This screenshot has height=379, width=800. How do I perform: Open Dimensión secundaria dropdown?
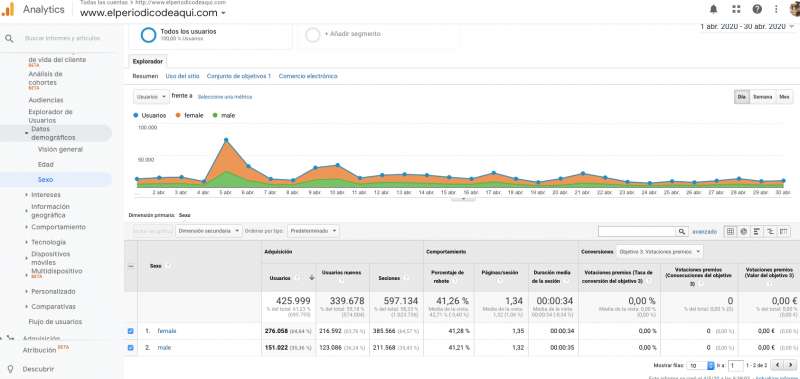pyautogui.click(x=208, y=231)
